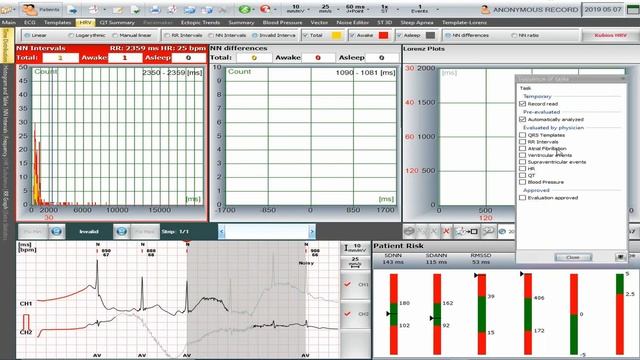Click the right arrow of the step scroller
This screenshot has height=360, width=640.
pyautogui.click(x=312, y=232)
